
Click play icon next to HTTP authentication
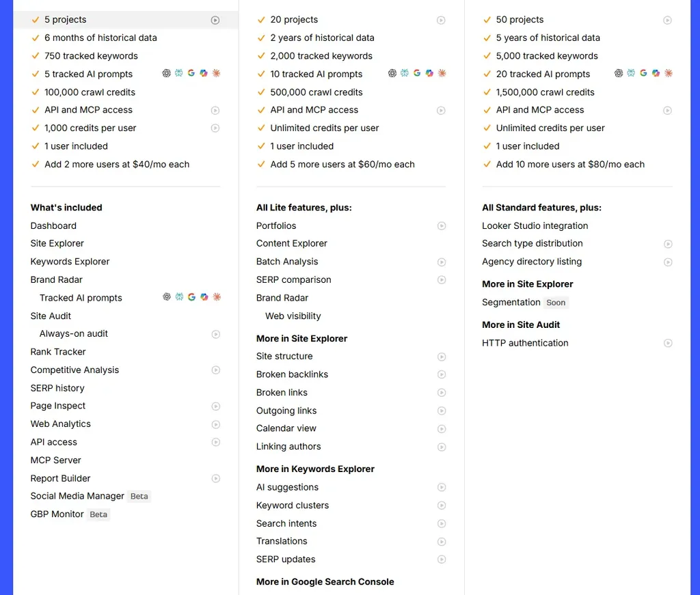(x=668, y=343)
